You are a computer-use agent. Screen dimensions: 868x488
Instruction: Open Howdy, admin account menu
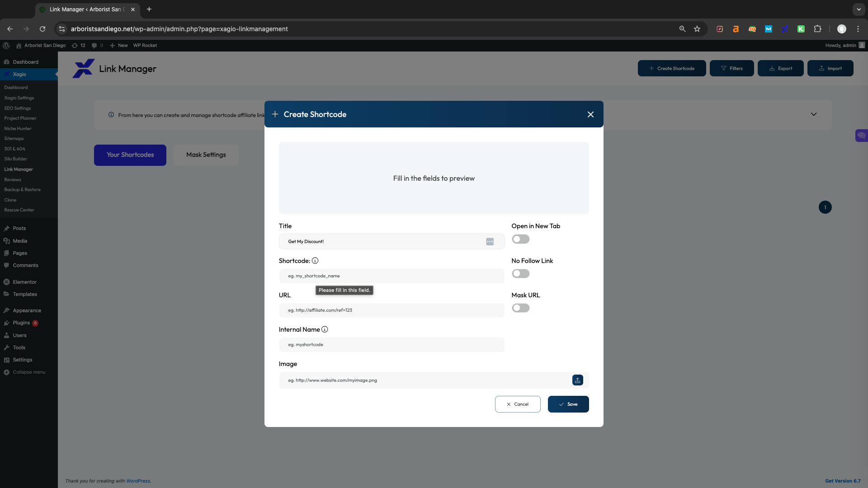tap(844, 45)
